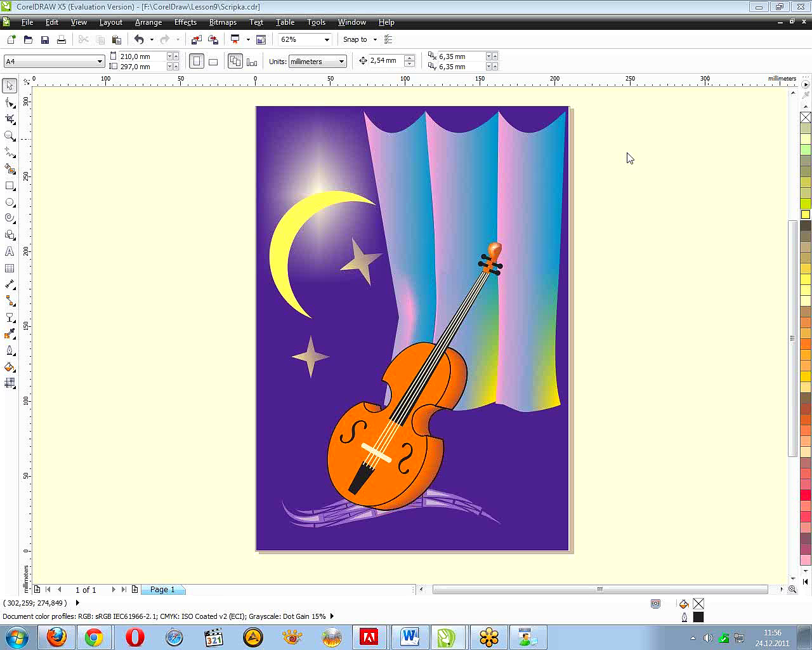Click the Print icon
Screen dimensions: 812x650
61,39
